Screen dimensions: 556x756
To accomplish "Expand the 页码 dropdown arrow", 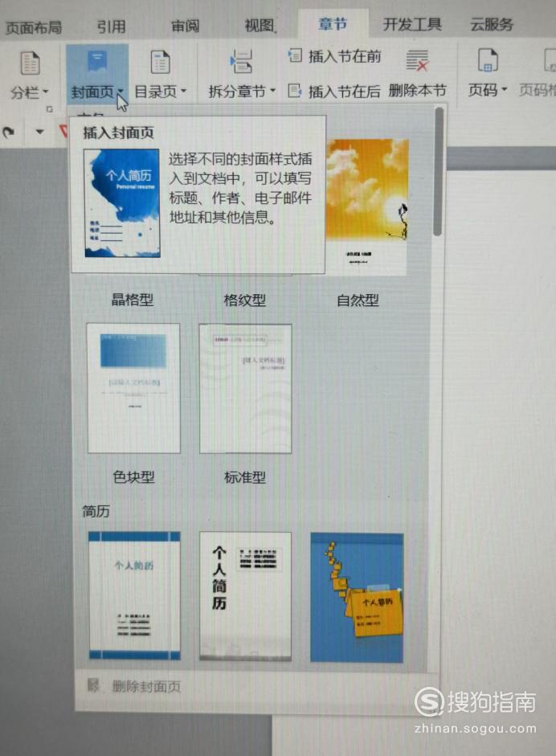I will (x=505, y=90).
